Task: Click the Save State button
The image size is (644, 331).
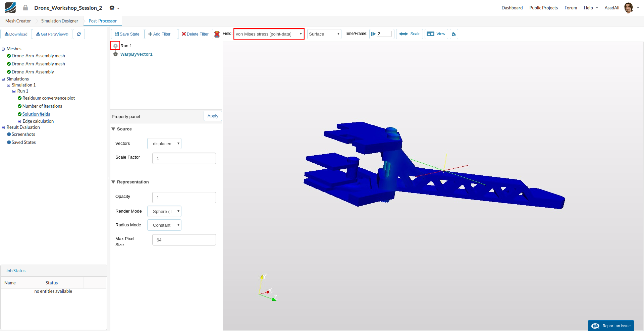Action: (127, 34)
